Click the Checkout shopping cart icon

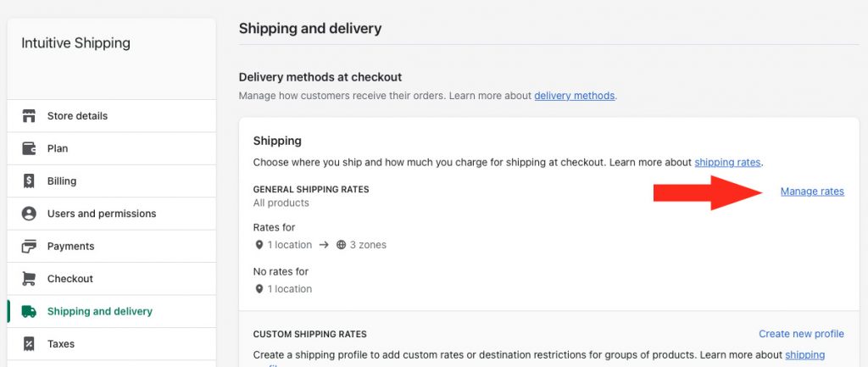click(29, 279)
